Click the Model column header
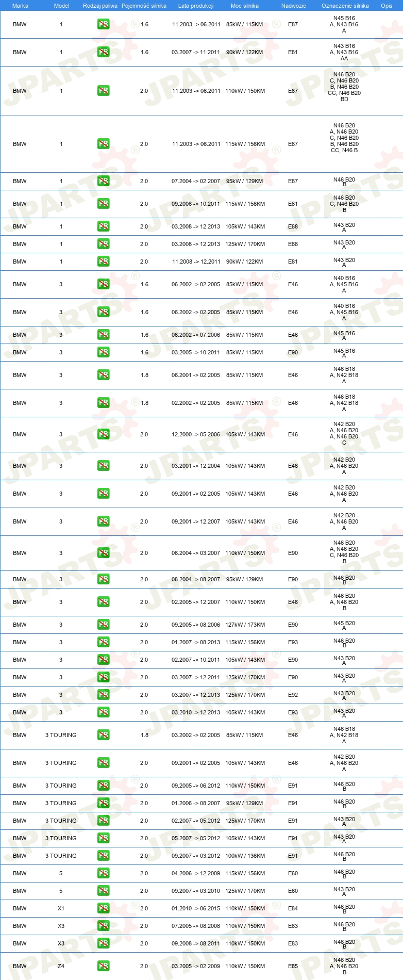Screen dimensions: 403x980 tap(61, 6)
